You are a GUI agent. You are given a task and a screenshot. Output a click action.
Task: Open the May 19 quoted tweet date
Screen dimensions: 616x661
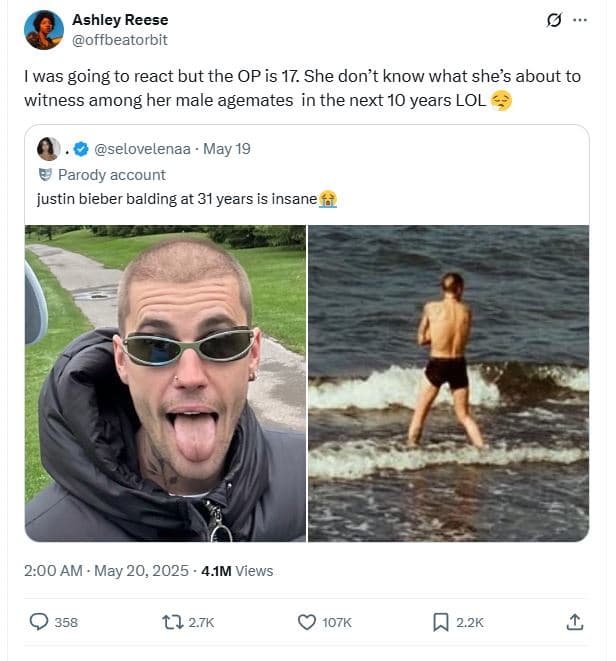tap(227, 149)
